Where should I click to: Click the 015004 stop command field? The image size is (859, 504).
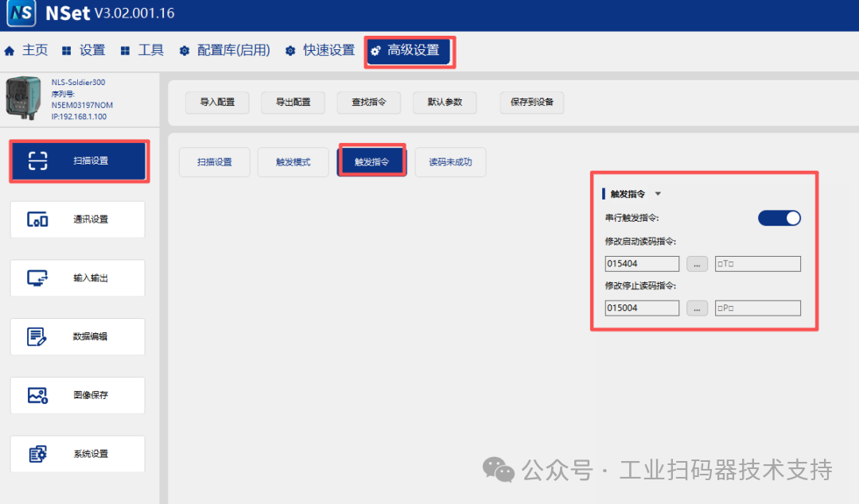pyautogui.click(x=642, y=308)
